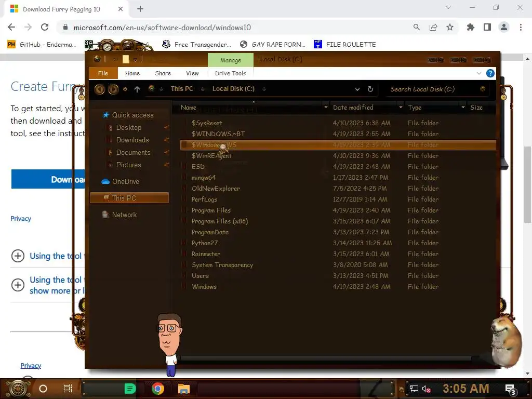Open the Chrome page zoom search icon
532x399 pixels.
click(x=416, y=28)
